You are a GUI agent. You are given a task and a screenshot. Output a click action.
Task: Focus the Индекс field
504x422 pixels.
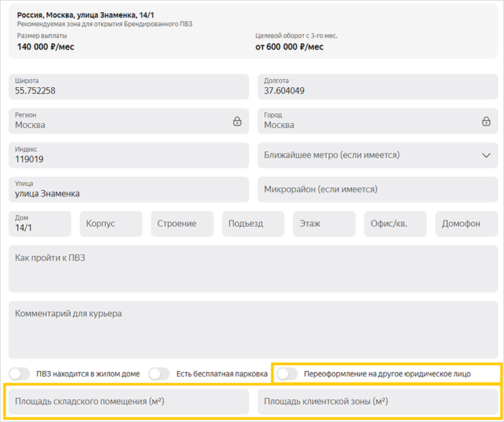[128, 155]
